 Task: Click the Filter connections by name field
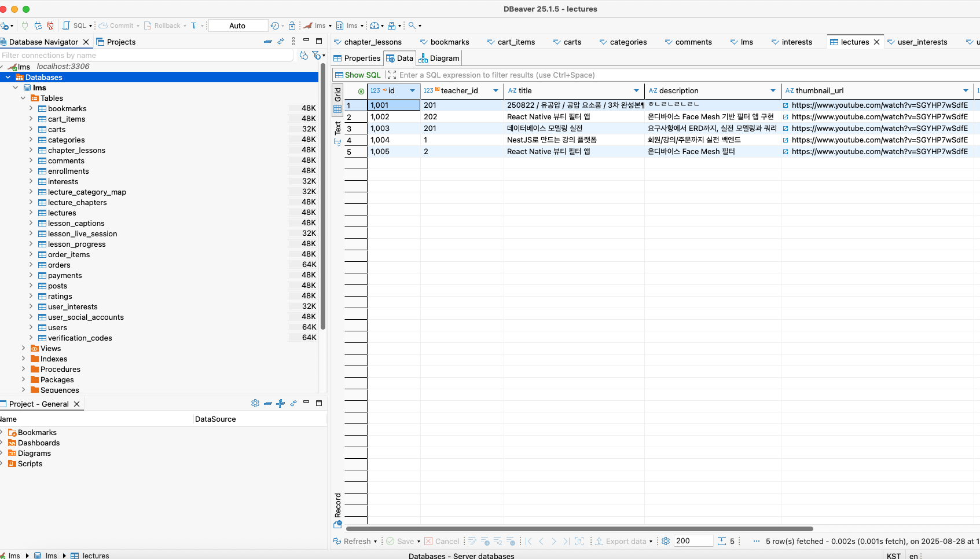tap(147, 55)
